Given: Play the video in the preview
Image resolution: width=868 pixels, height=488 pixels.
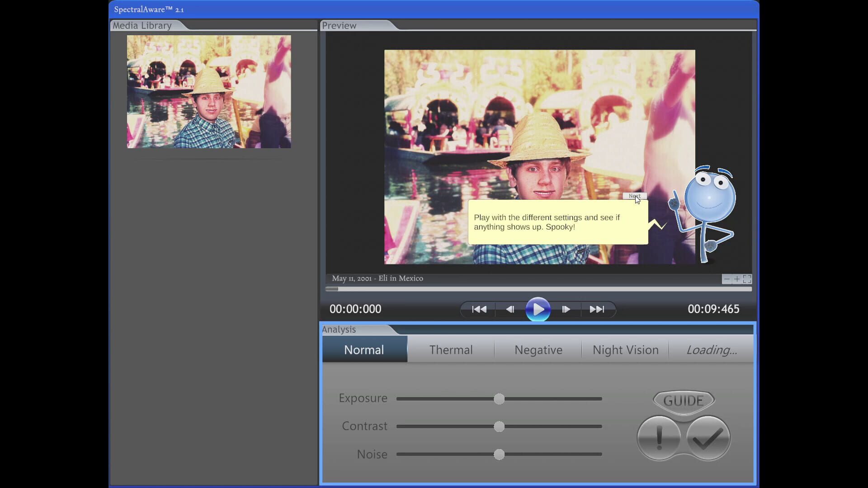Looking at the screenshot, I should [538, 309].
